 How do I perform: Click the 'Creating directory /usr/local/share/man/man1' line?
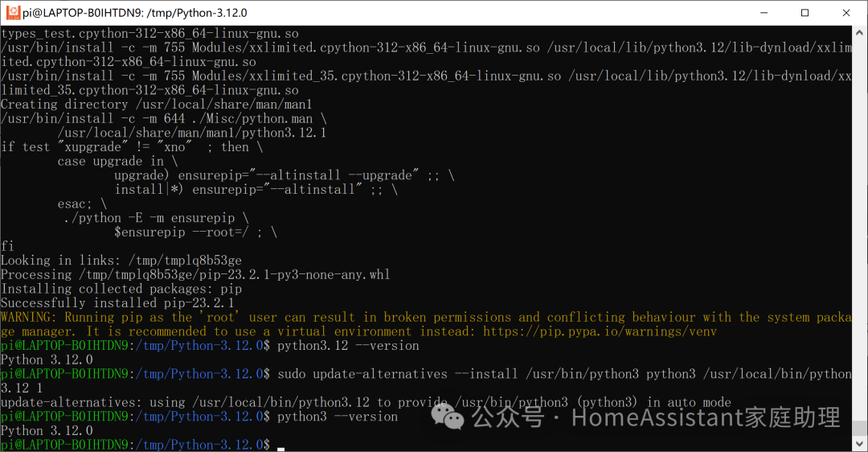pos(157,104)
